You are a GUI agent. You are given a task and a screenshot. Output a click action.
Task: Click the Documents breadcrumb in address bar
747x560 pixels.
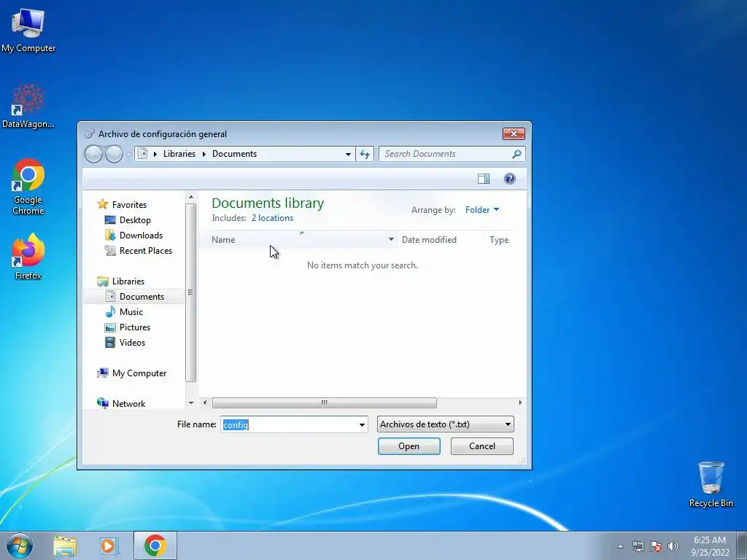click(x=234, y=154)
